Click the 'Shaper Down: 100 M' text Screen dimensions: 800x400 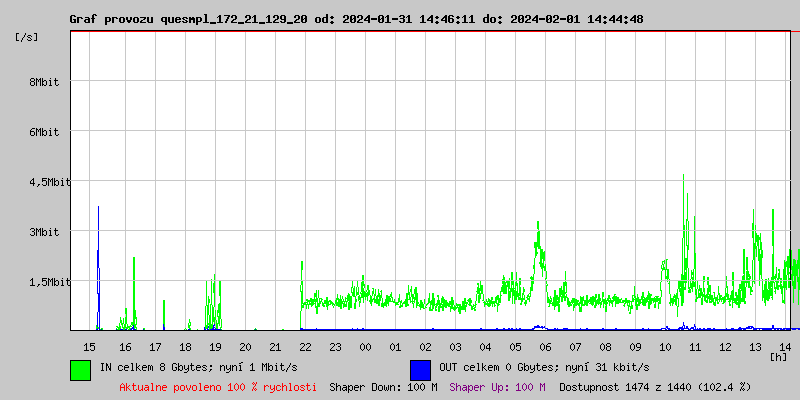click(x=383, y=387)
